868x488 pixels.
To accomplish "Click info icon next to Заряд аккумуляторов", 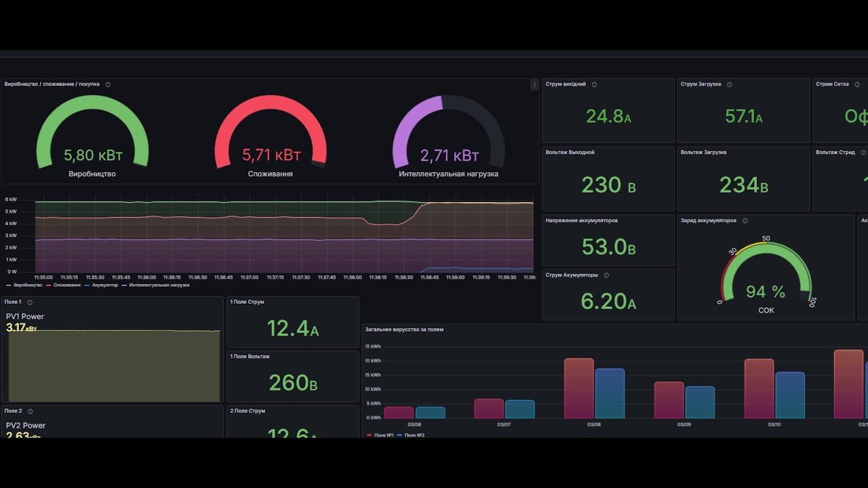I will point(745,221).
